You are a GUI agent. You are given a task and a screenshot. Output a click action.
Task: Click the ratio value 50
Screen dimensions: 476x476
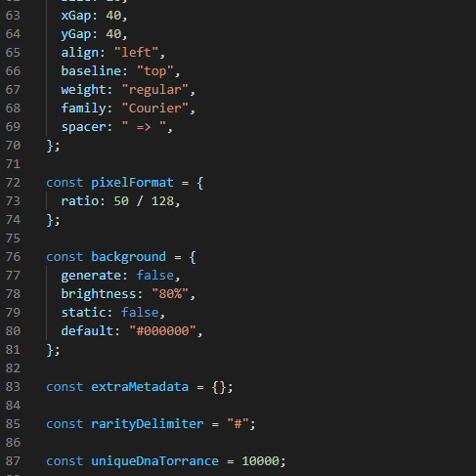click(x=121, y=201)
